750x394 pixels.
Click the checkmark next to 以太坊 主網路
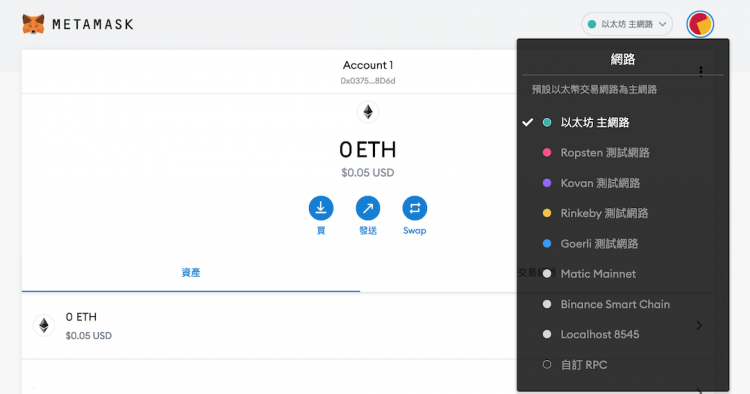click(x=528, y=122)
